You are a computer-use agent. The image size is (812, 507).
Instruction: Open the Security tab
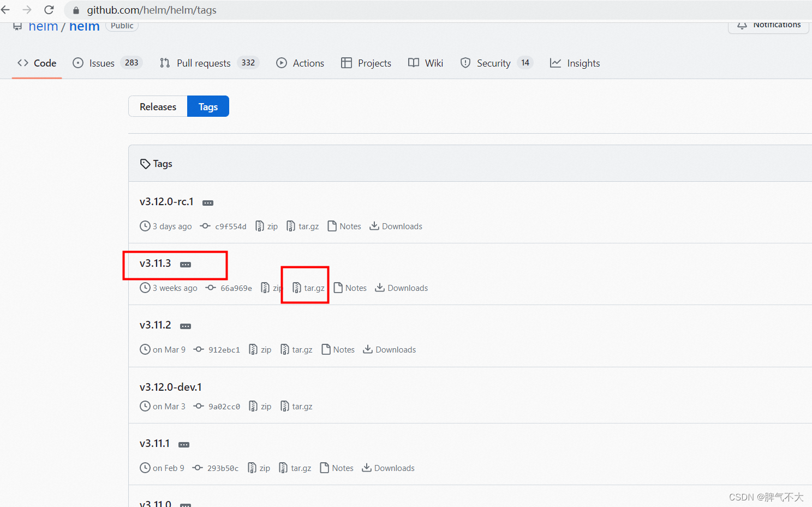pos(496,63)
